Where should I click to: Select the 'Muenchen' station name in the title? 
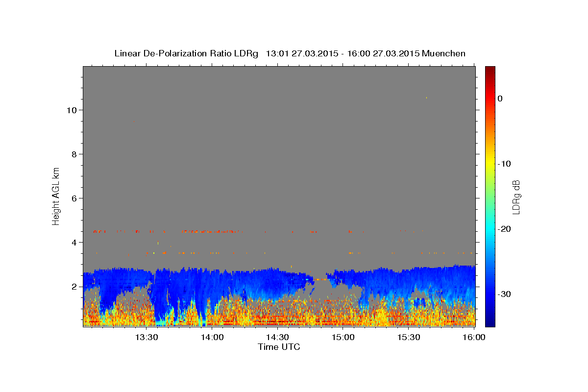[x=444, y=53]
